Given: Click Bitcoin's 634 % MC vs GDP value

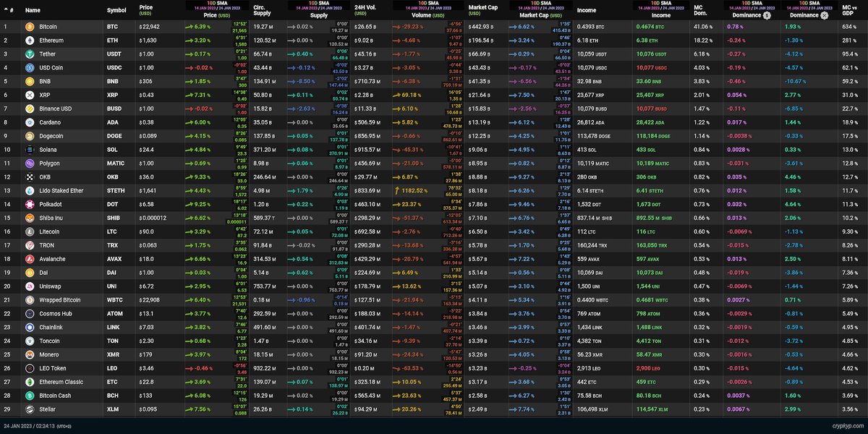Looking at the screenshot, I should (850, 27).
